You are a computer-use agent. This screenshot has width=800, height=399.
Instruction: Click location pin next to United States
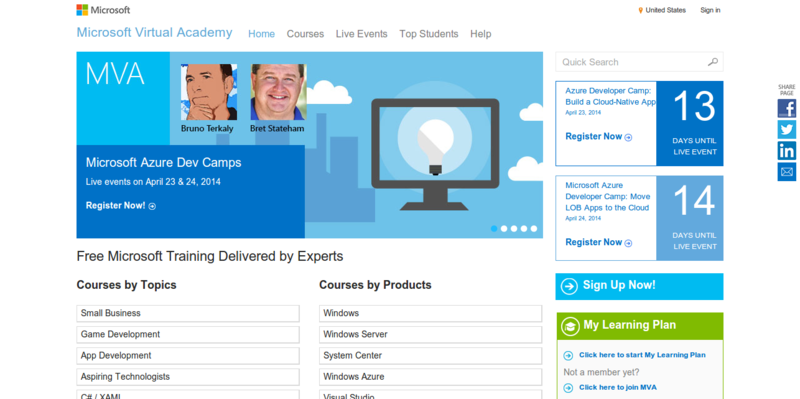(x=640, y=10)
